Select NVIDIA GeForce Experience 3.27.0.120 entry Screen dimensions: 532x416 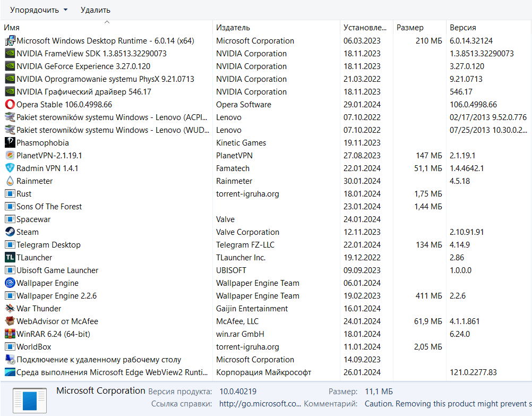click(x=83, y=66)
